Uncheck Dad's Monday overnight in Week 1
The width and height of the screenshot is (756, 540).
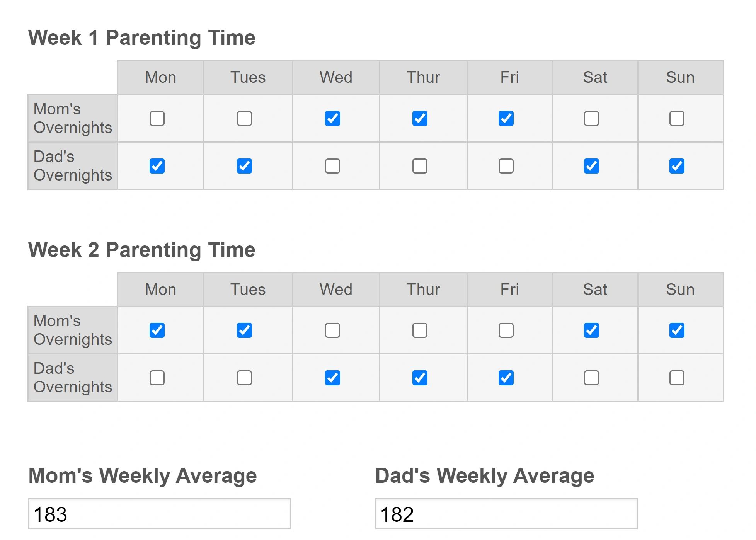[157, 166]
